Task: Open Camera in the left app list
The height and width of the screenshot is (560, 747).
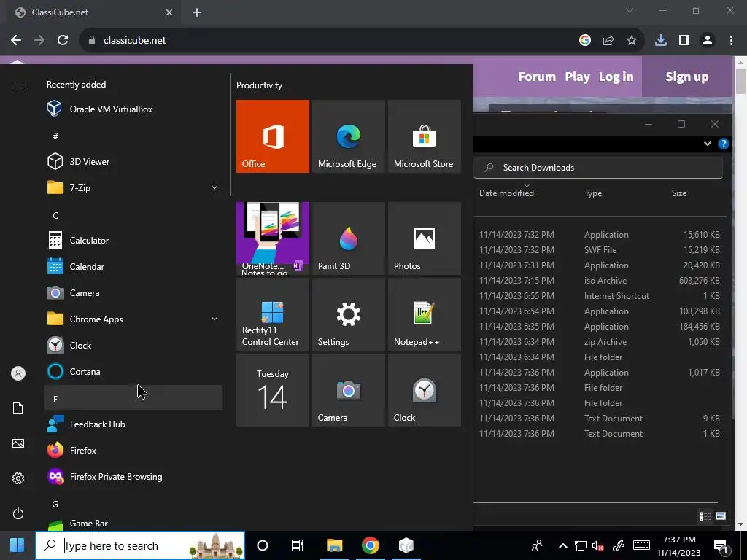Action: coord(133,293)
